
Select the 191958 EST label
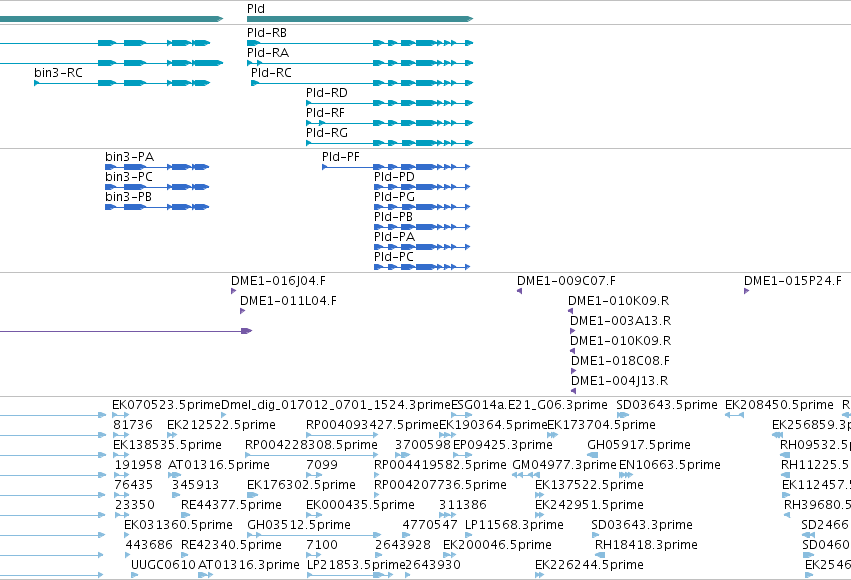point(138,466)
